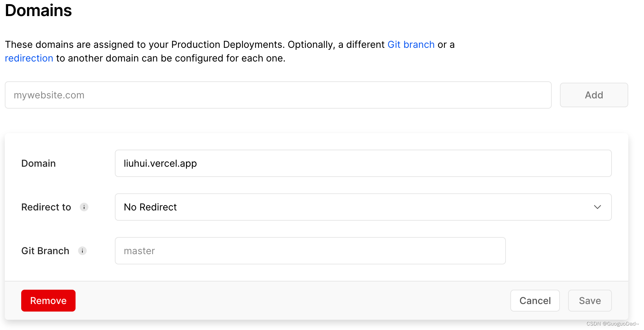Focus the mywebsite.com domain input field

pyautogui.click(x=278, y=95)
